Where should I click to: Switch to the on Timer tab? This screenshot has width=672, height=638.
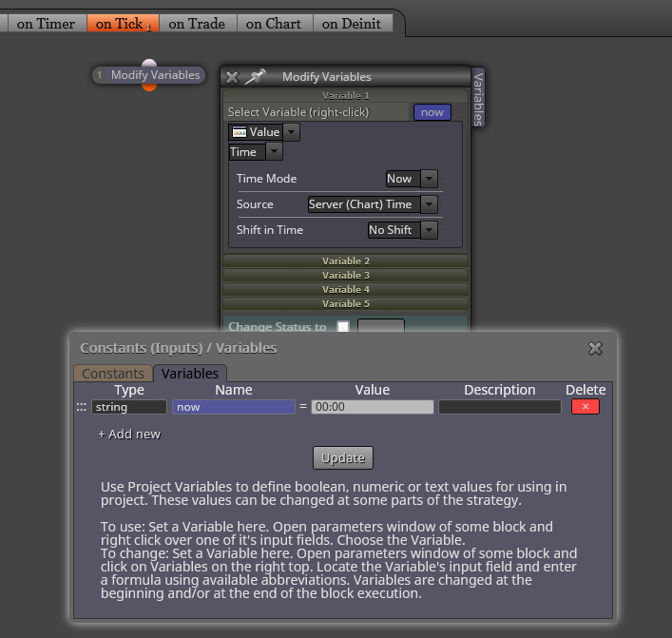click(46, 24)
